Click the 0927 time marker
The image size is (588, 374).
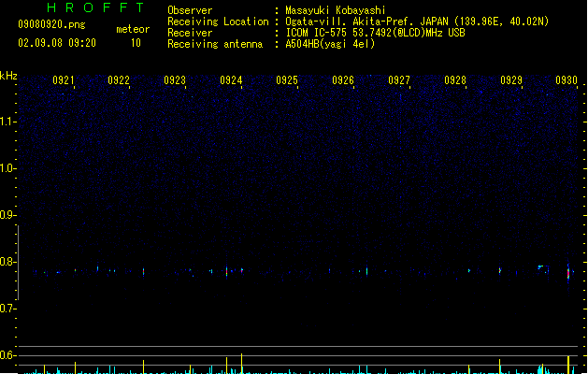coord(399,80)
